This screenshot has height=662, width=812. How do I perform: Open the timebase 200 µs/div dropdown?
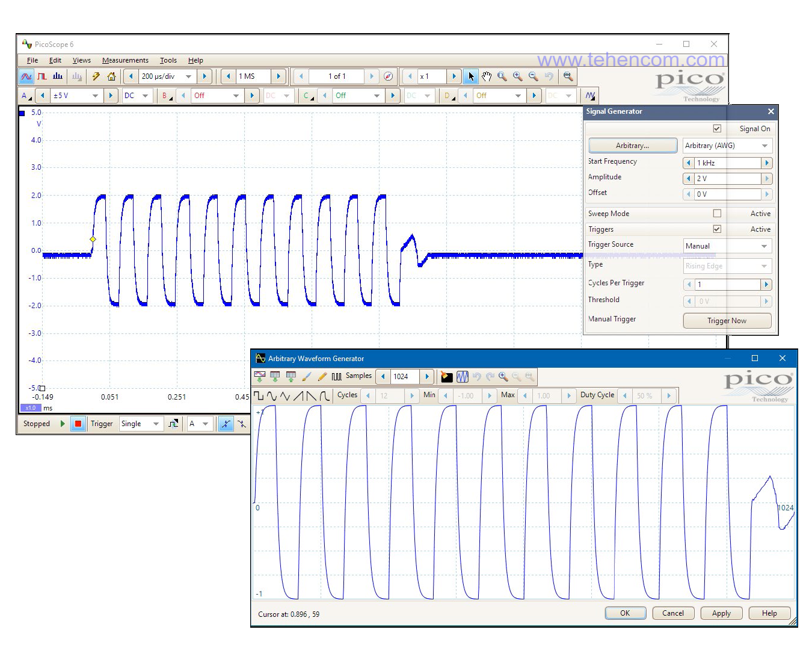coord(188,76)
